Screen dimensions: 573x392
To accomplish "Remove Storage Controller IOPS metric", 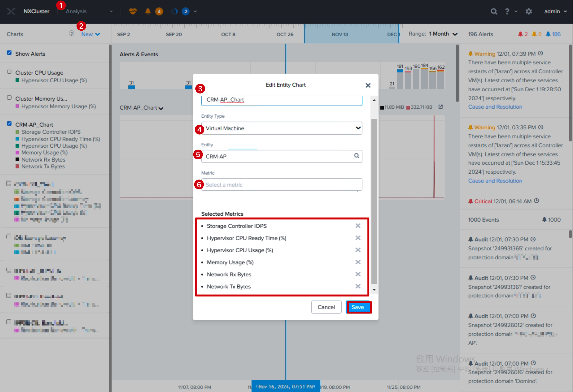I will [358, 226].
